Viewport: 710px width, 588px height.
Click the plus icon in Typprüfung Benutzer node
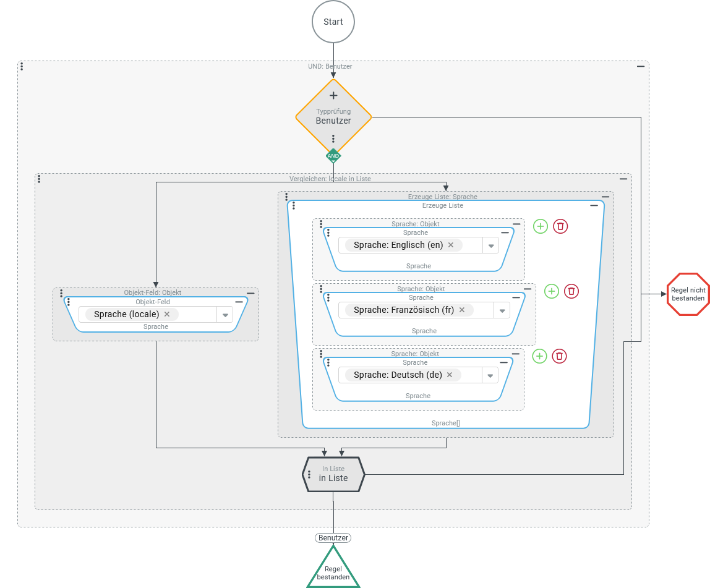click(333, 96)
